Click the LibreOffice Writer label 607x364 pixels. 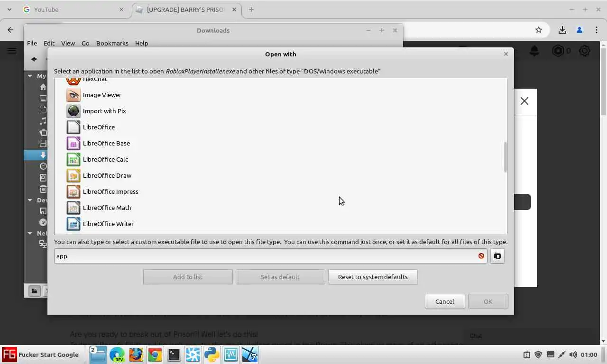[108, 224]
